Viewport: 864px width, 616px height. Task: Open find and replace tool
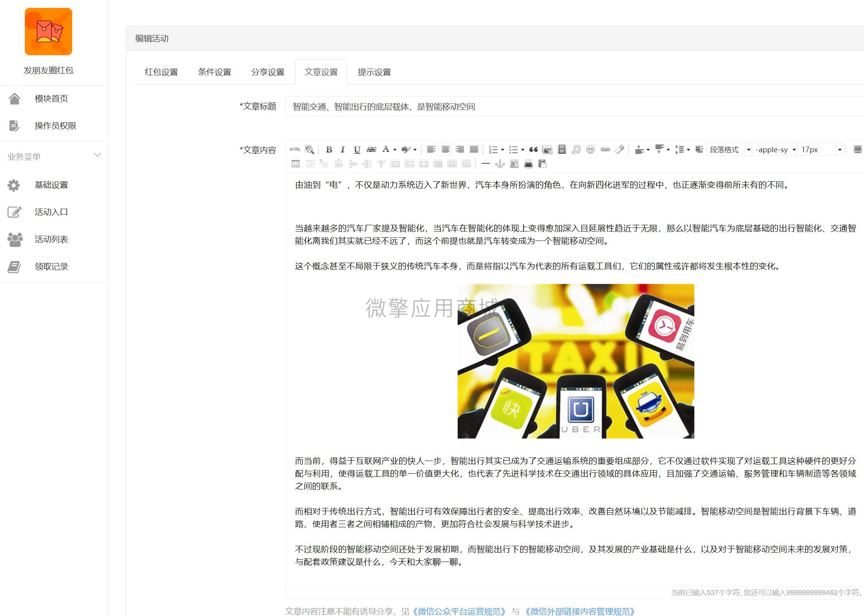point(309,149)
